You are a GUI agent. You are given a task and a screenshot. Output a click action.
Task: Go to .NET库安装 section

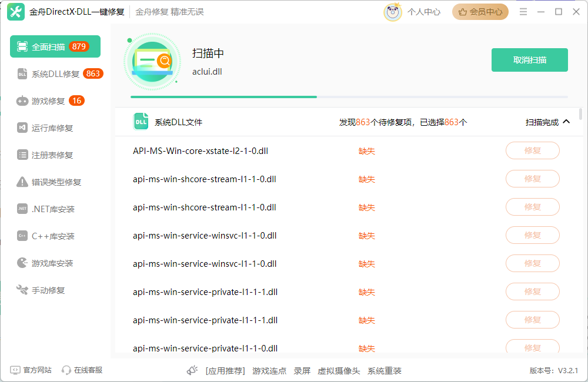53,209
